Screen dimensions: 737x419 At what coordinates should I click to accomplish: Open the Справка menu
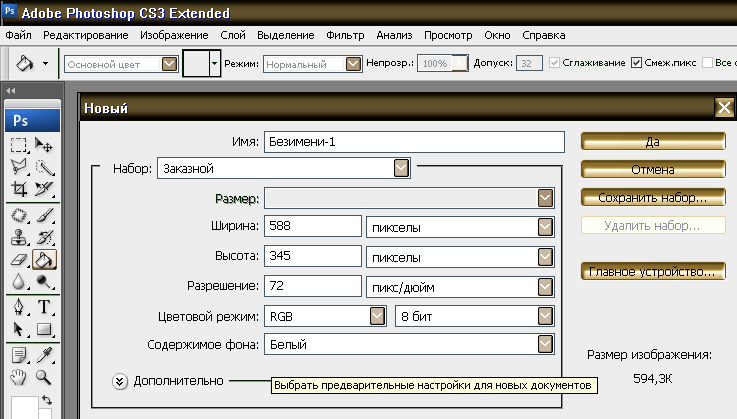click(x=544, y=35)
